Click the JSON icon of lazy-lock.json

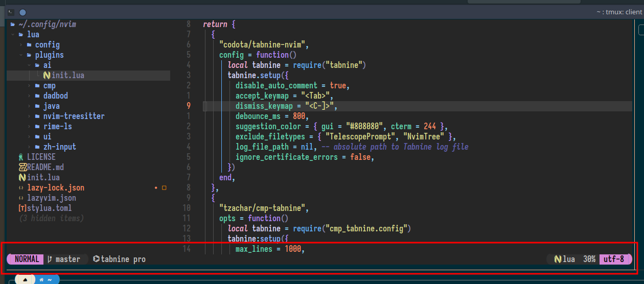[21, 187]
